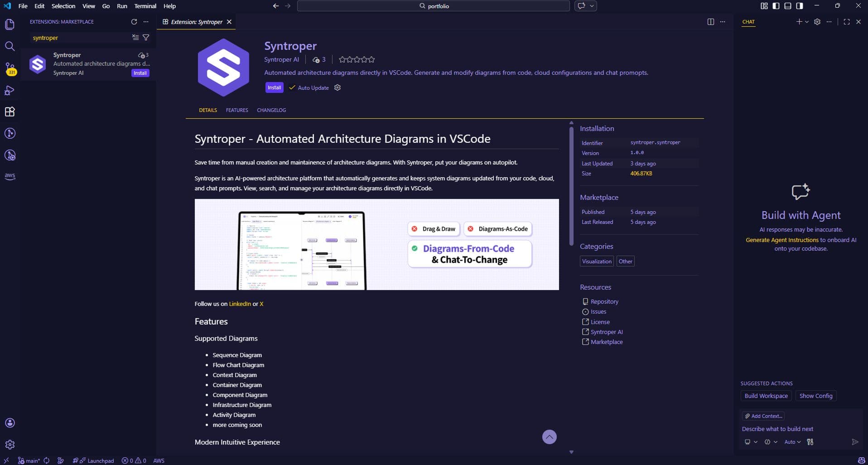Open the Search view in activity bar
The image size is (868, 465).
(10, 46)
